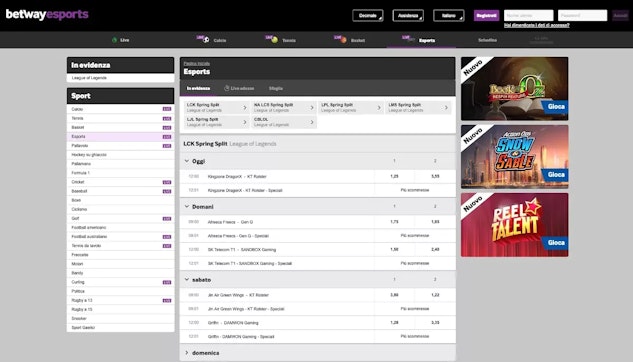The width and height of the screenshot is (633, 362).
Task: Click Gioca on Book of Oz banner
Action: [556, 107]
